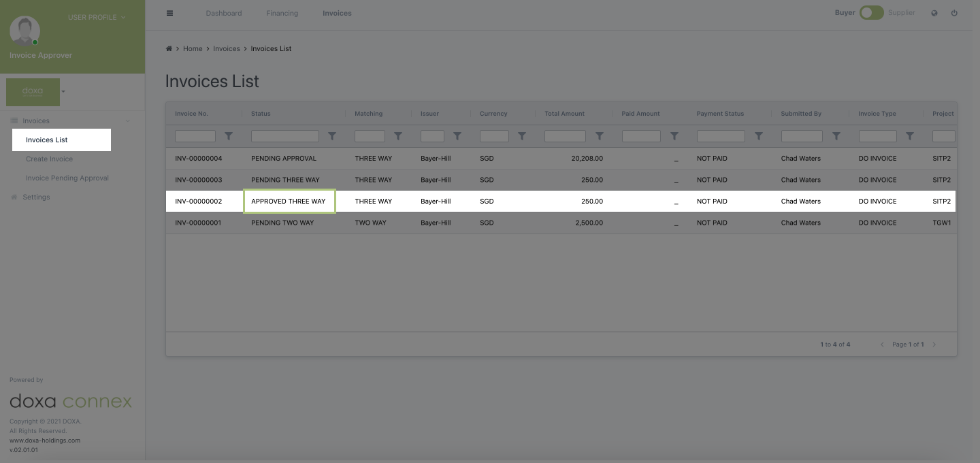980x463 pixels.
Task: Open the Invoice No. filter icon
Action: pos(229,136)
